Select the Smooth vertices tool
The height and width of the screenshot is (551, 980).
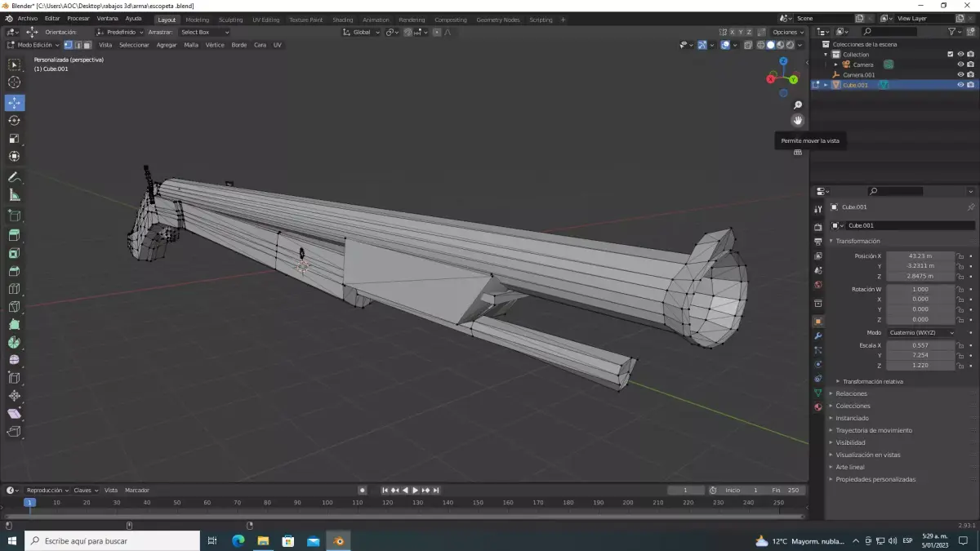[x=15, y=360]
